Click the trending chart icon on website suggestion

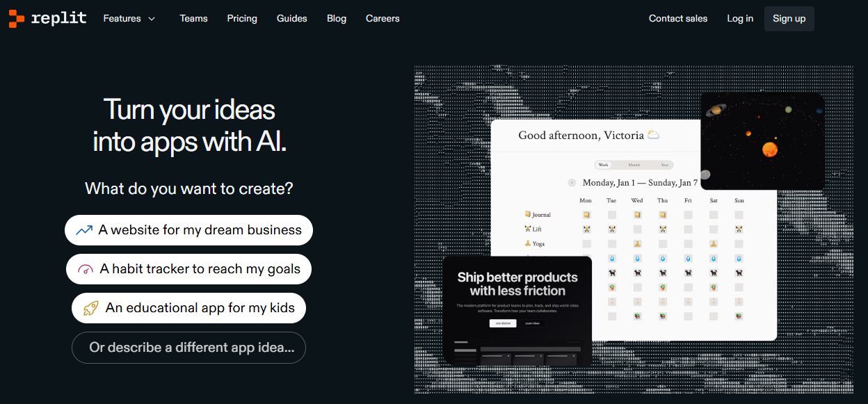coord(84,230)
